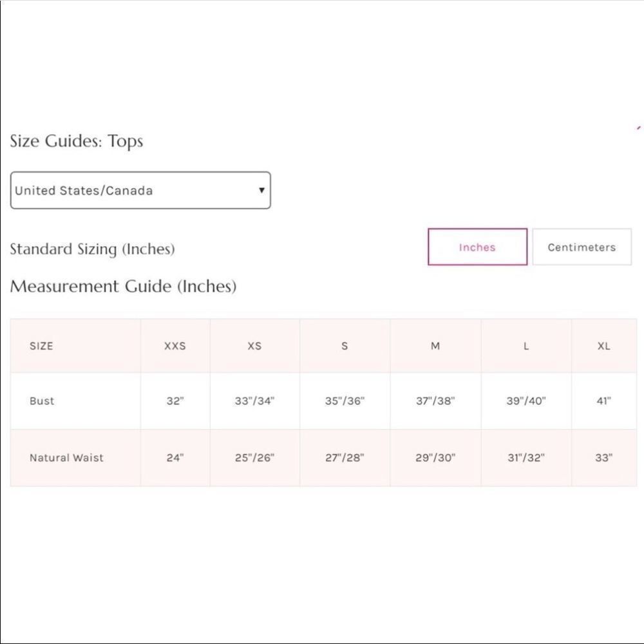This screenshot has height=644, width=644.
Task: Click the 31"/32" waist cell under L
Action: point(526,457)
